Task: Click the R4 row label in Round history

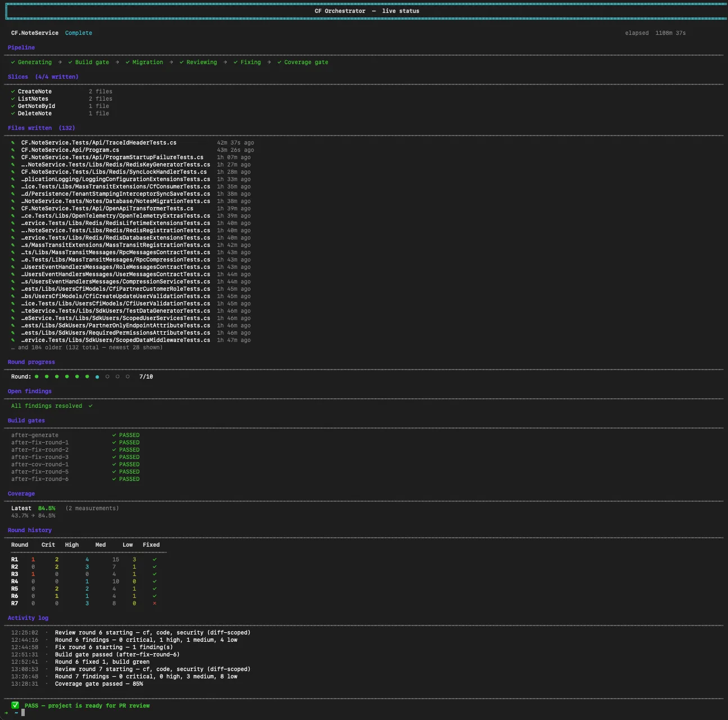Action: pos(15,582)
